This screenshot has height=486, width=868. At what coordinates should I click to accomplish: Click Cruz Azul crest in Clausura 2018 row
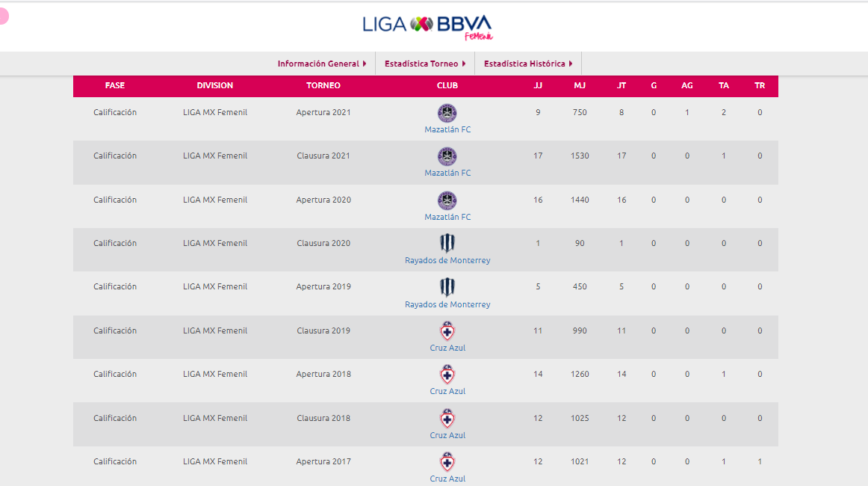point(447,419)
